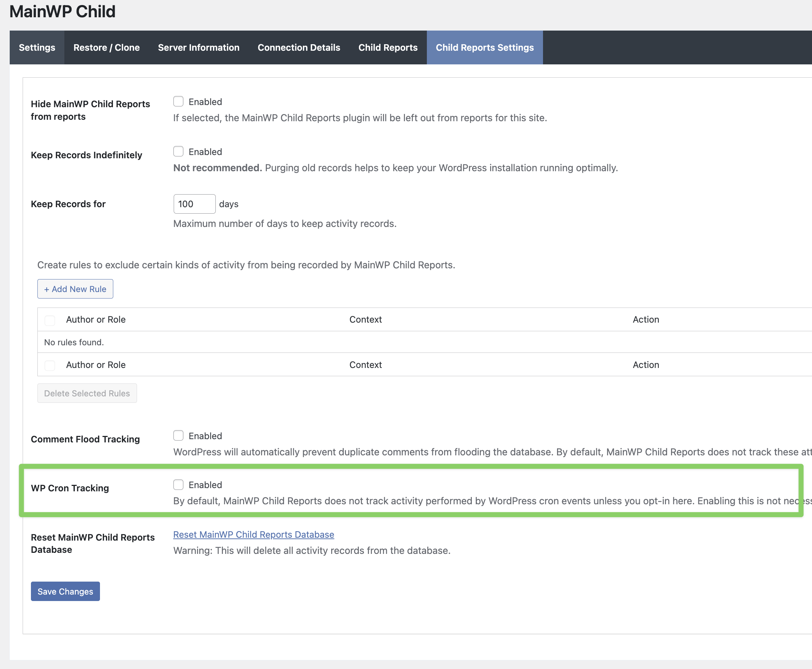The width and height of the screenshot is (812, 669).
Task: Check the bottom footer select-all rules checkbox
Action: [x=50, y=365]
